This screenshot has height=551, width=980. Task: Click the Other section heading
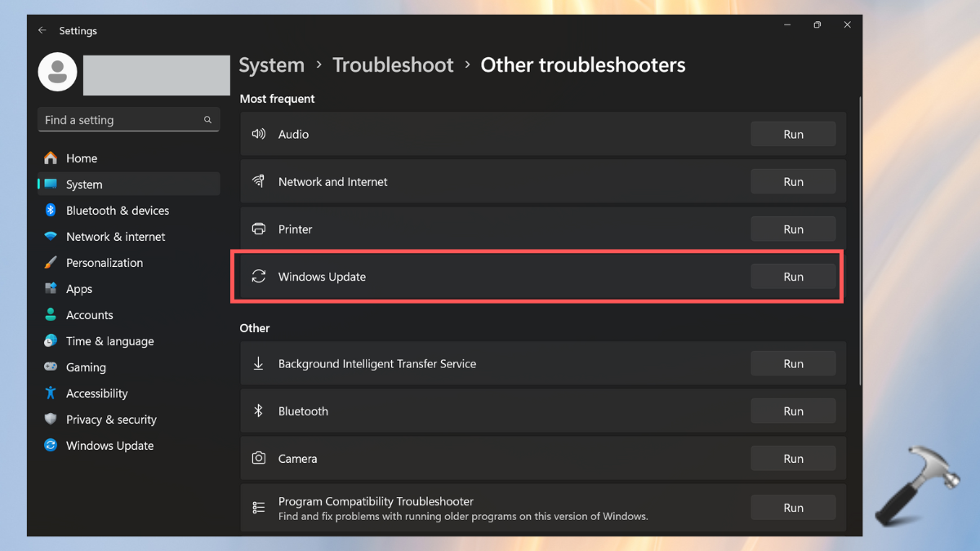[x=255, y=328]
